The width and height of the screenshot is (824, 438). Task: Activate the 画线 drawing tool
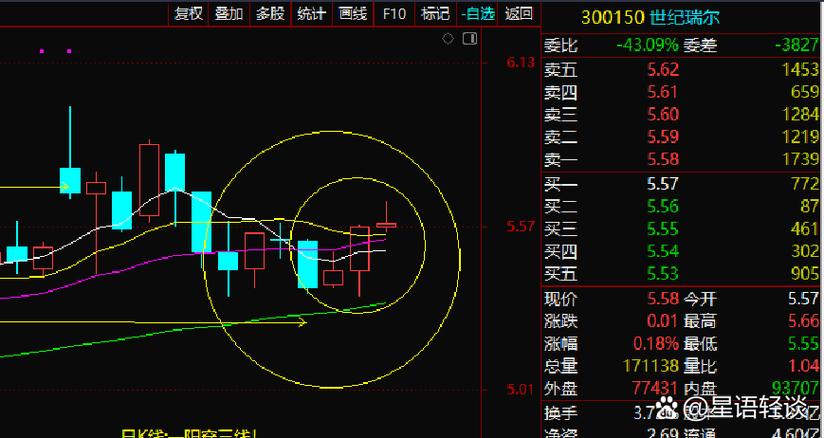tap(352, 13)
